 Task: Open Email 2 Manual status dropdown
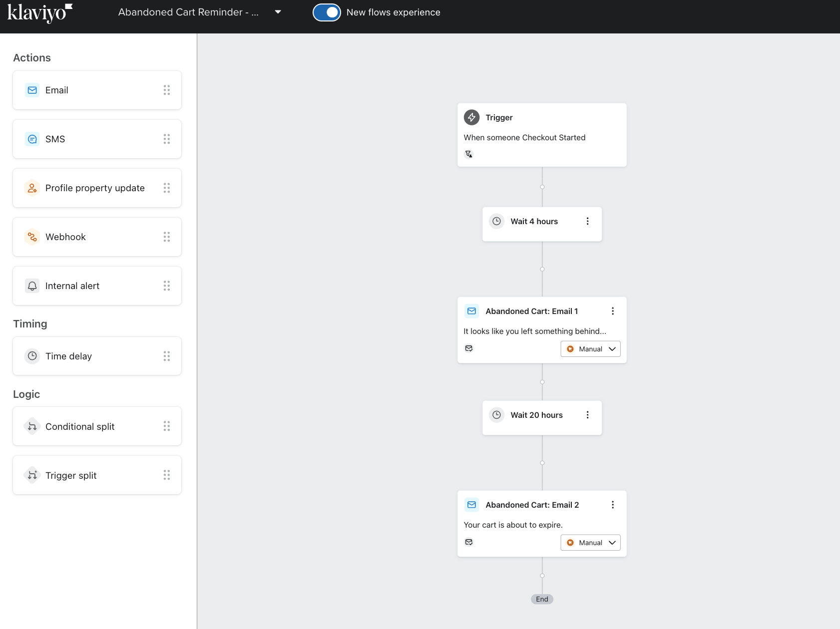590,543
